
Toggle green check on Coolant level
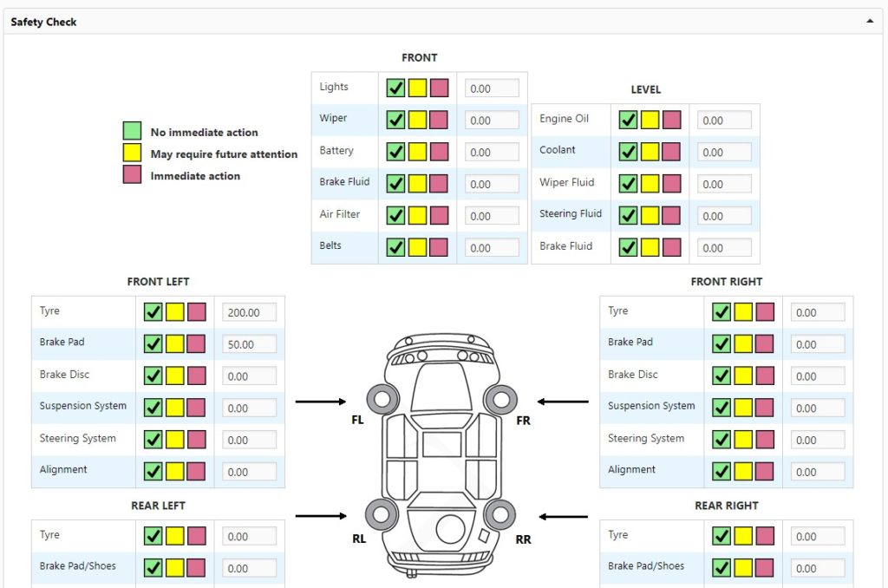click(x=628, y=151)
